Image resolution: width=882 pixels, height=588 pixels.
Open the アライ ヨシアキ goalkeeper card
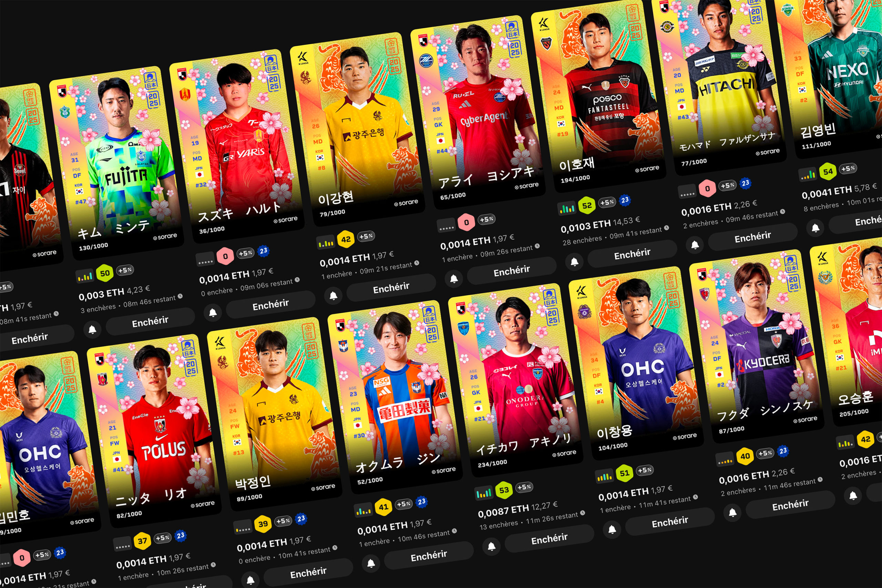(478, 113)
